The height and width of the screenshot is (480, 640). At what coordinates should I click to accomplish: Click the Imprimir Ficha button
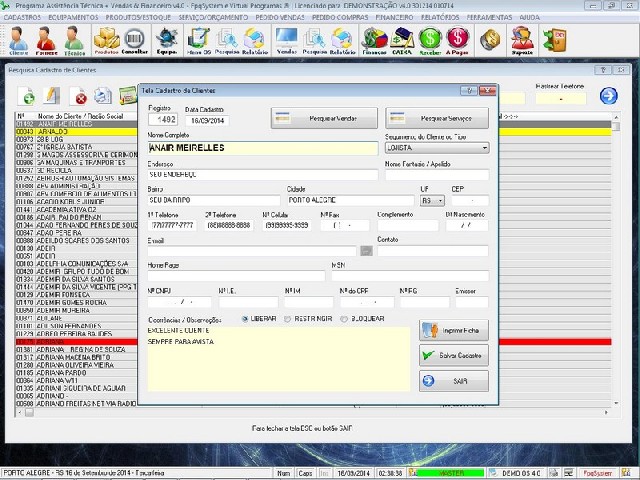coord(453,331)
